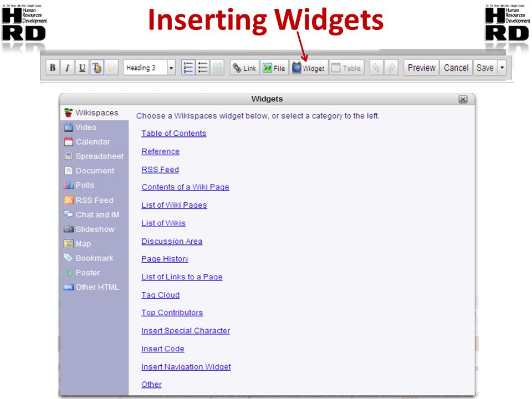This screenshot has height=399, width=532.
Task: Select the Polls widget category
Action: 94,185
